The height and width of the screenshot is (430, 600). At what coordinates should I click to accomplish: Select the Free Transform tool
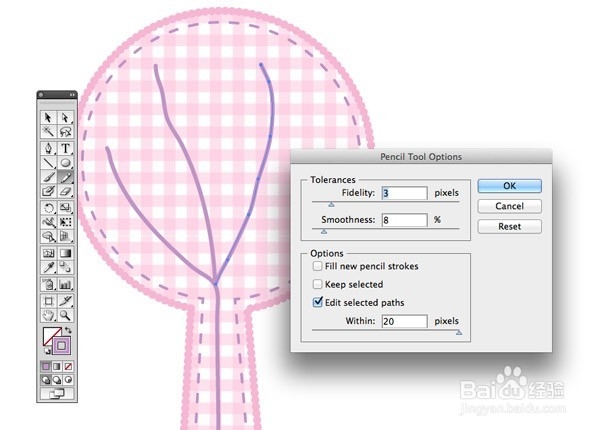coord(65,222)
